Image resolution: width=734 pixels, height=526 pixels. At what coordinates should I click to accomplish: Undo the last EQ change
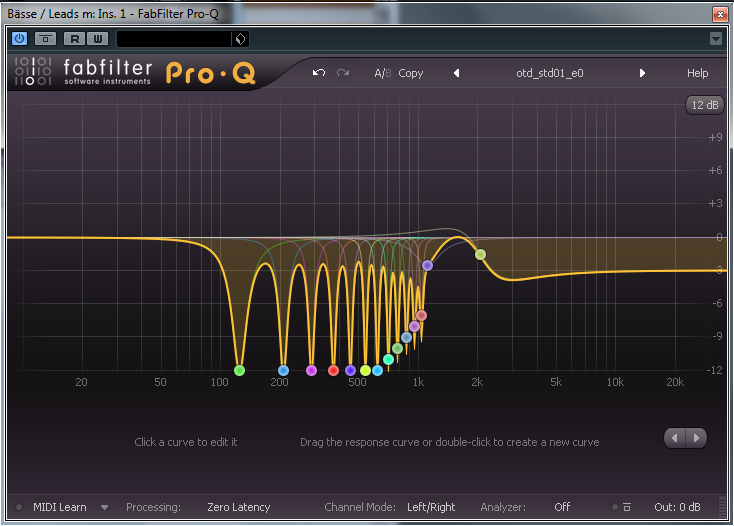click(319, 73)
